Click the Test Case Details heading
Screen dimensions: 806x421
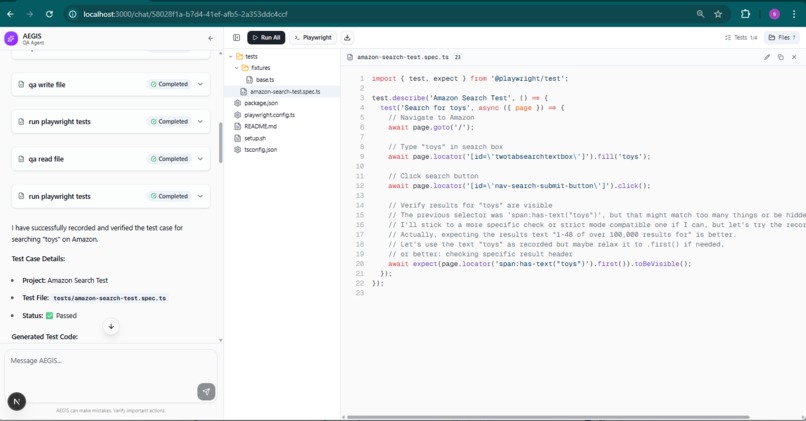tap(38, 259)
